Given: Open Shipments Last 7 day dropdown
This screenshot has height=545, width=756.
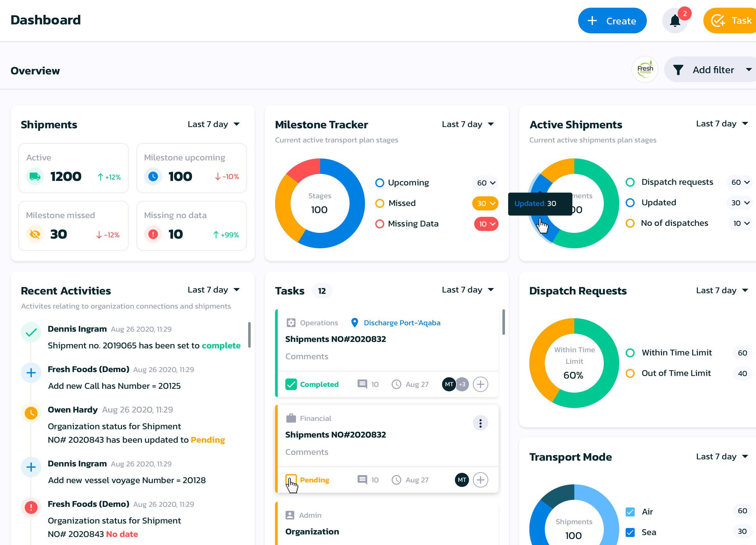Looking at the screenshot, I should coord(213,124).
